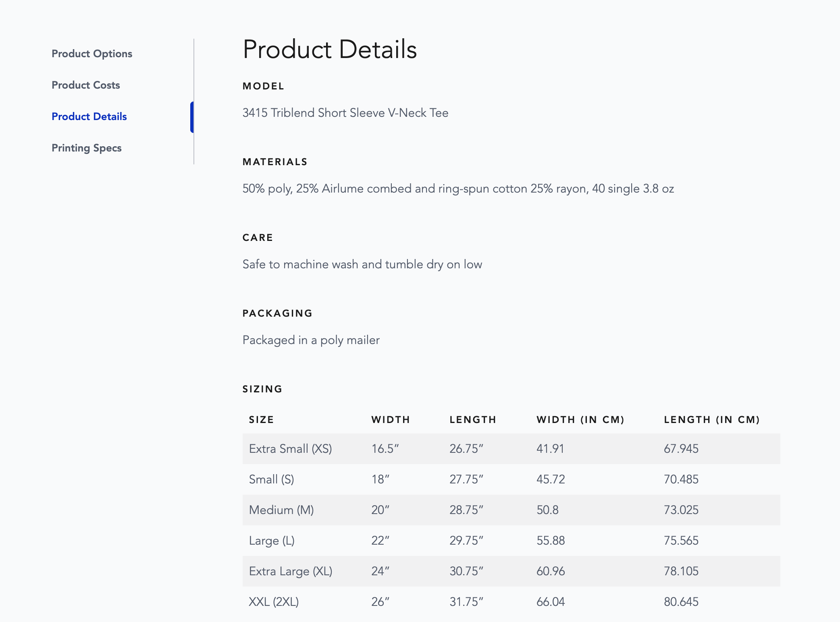The width and height of the screenshot is (840, 622).
Task: Click the PACKAGING section label
Action: (278, 313)
